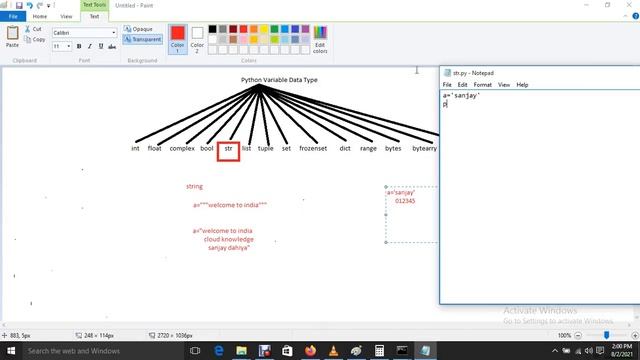Pick the yellow color in the palette

pos(264,29)
